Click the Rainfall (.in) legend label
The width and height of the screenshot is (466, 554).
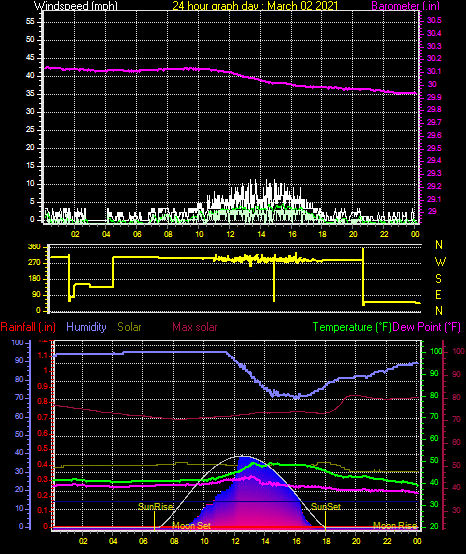coord(28,327)
